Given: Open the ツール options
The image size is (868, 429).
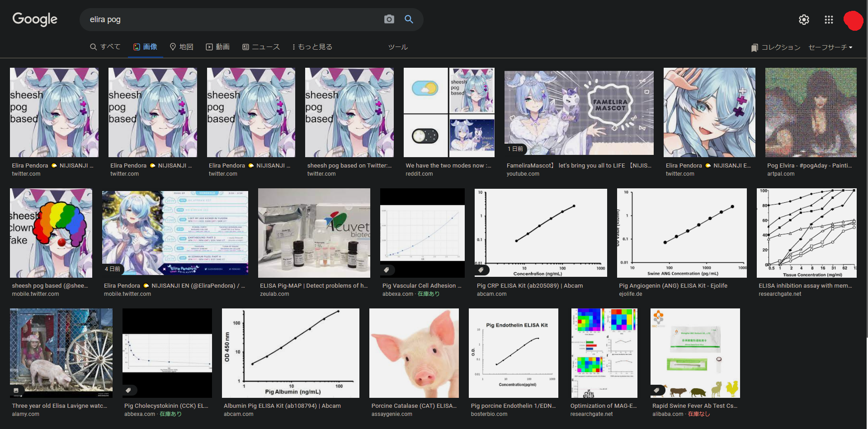Looking at the screenshot, I should pos(398,47).
